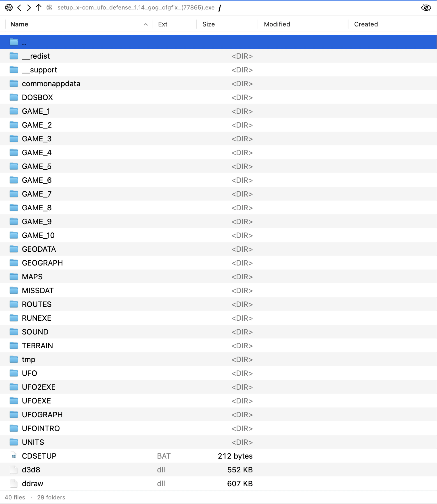Click the GAME_8 folder icon
Screen dimensions: 437x504
(x=14, y=207)
